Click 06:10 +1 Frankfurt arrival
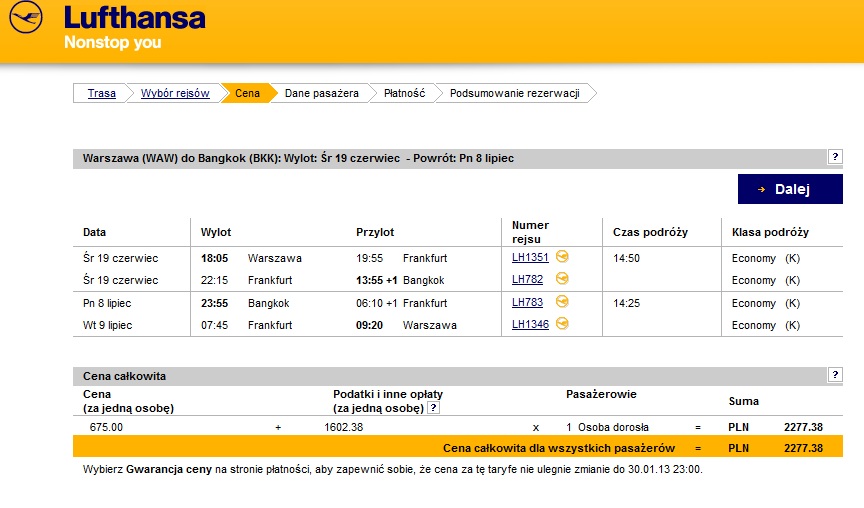The height and width of the screenshot is (508, 864). 402,303
